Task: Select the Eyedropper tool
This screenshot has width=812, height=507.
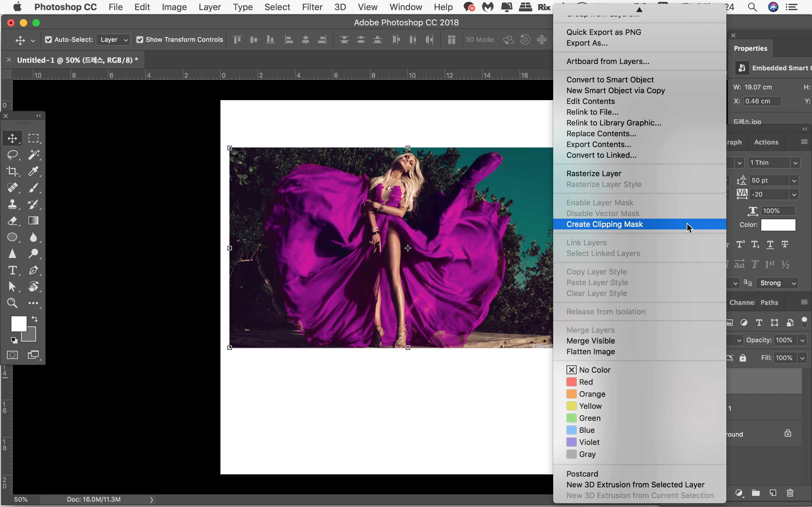Action: point(34,171)
